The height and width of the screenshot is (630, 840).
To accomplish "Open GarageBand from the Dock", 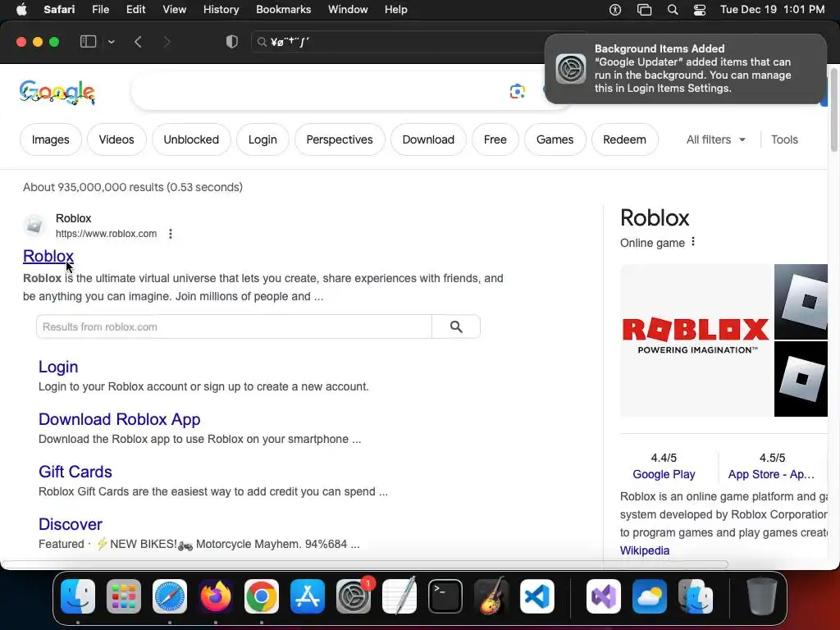I will pos(491,596).
